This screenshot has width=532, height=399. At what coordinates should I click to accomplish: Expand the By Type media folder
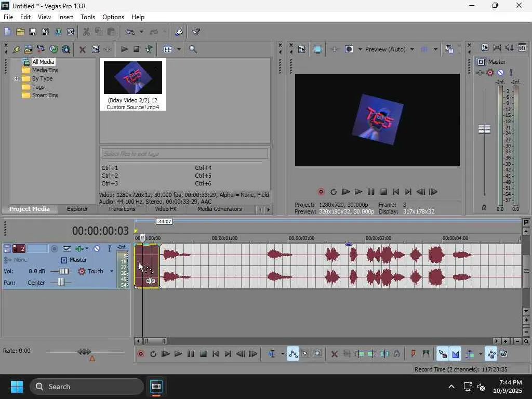(17, 79)
